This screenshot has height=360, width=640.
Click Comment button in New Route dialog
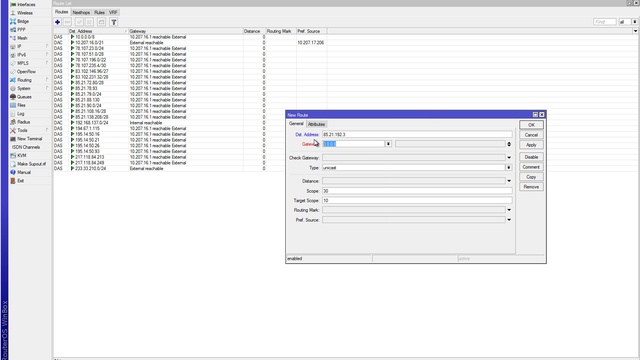[x=531, y=167]
